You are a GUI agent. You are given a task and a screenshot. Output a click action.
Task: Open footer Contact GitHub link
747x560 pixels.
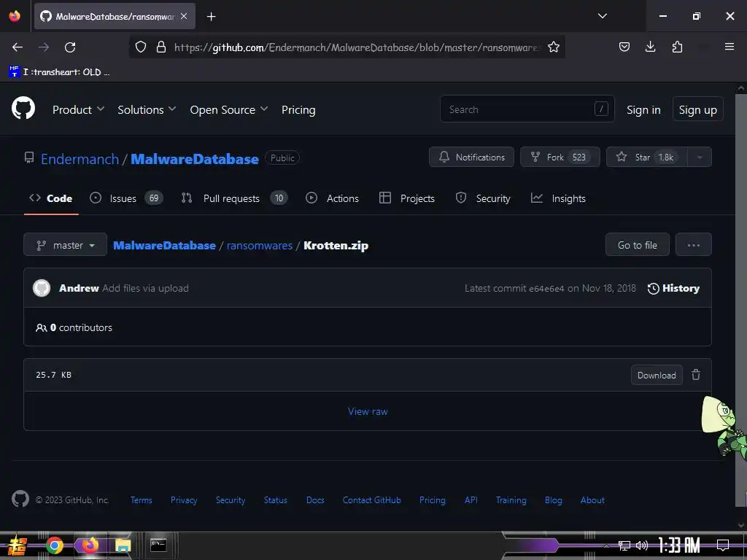(371, 500)
